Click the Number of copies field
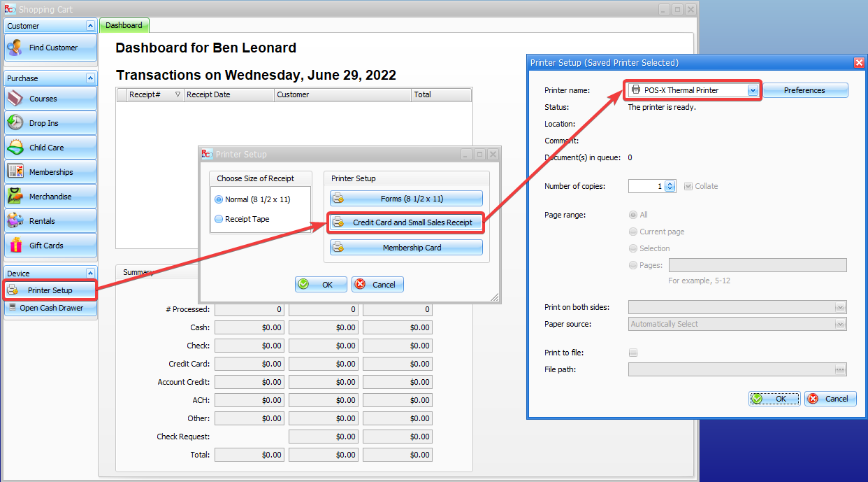The width and height of the screenshot is (868, 482). coord(646,186)
